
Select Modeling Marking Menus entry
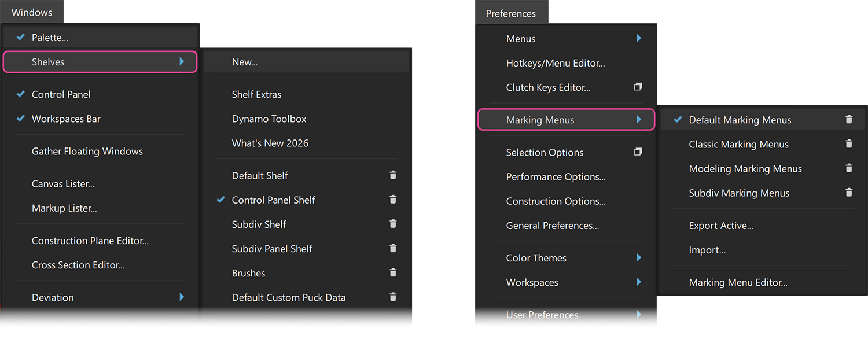[745, 168]
